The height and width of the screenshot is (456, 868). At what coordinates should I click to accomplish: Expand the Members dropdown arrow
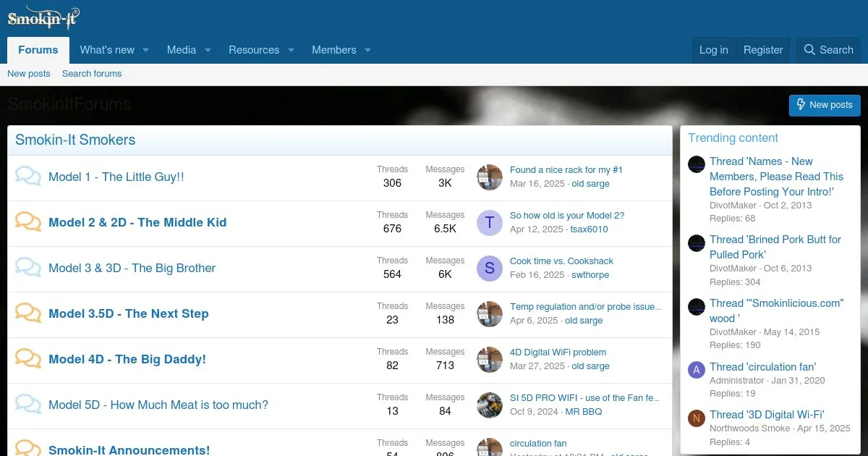(x=367, y=50)
